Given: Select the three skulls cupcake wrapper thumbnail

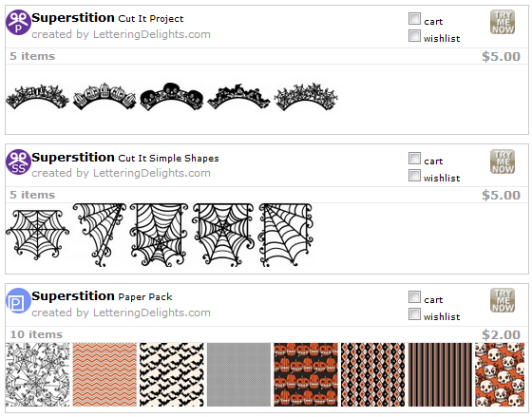Looking at the screenshot, I should point(172,96).
